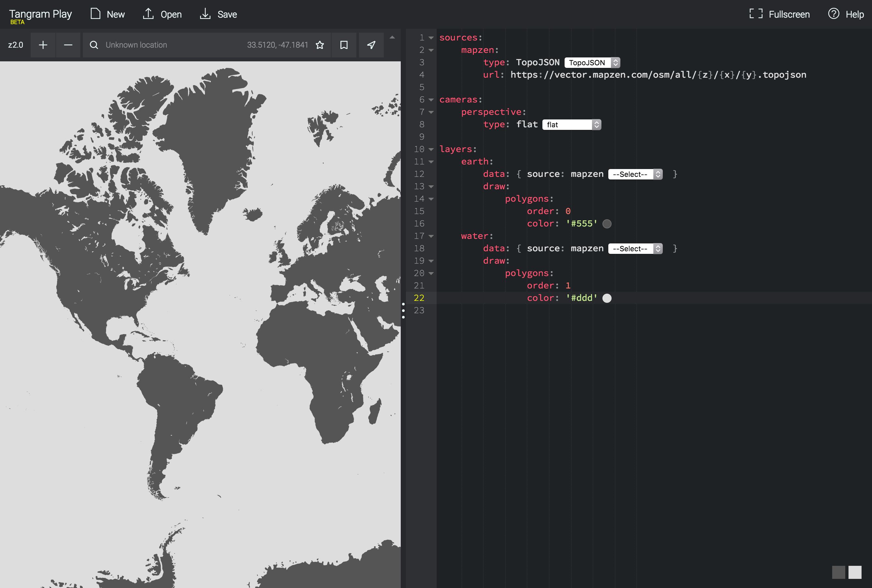The image size is (872, 588).
Task: Click the locate me arrow icon
Action: [x=371, y=45]
